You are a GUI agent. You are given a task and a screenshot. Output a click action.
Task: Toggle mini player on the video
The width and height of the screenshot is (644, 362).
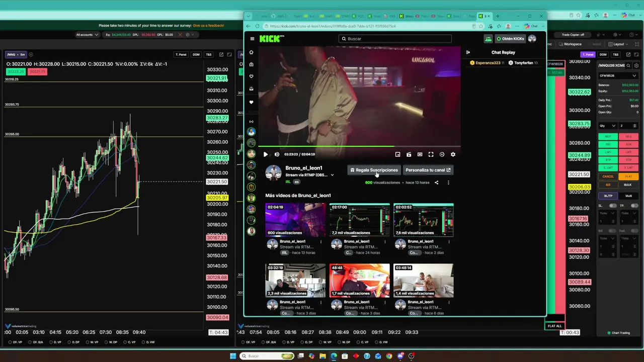click(x=397, y=154)
